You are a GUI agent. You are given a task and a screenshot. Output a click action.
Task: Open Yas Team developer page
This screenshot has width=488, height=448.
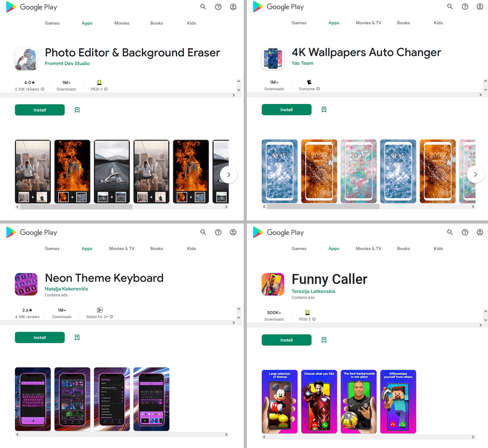pyautogui.click(x=303, y=63)
